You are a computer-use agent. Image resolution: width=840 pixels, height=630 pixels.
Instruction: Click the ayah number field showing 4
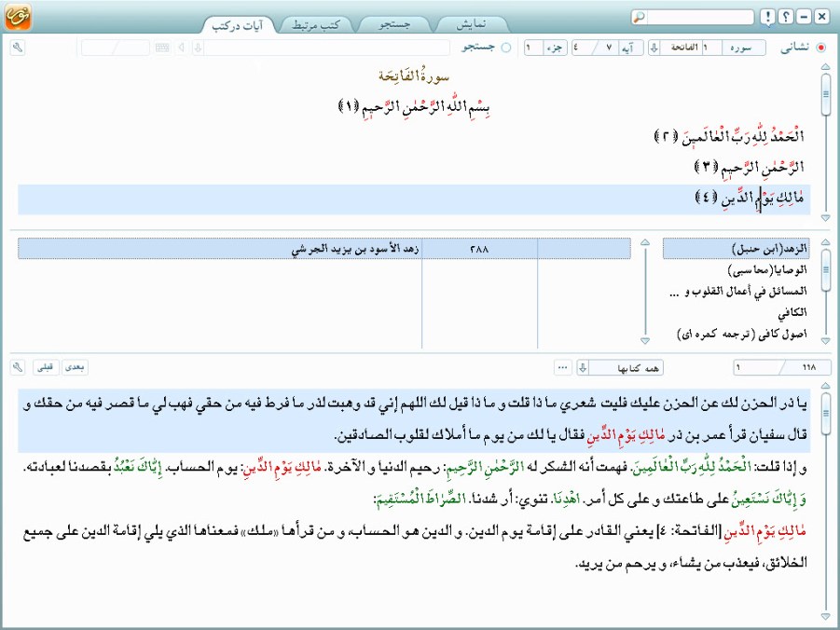pyautogui.click(x=584, y=48)
